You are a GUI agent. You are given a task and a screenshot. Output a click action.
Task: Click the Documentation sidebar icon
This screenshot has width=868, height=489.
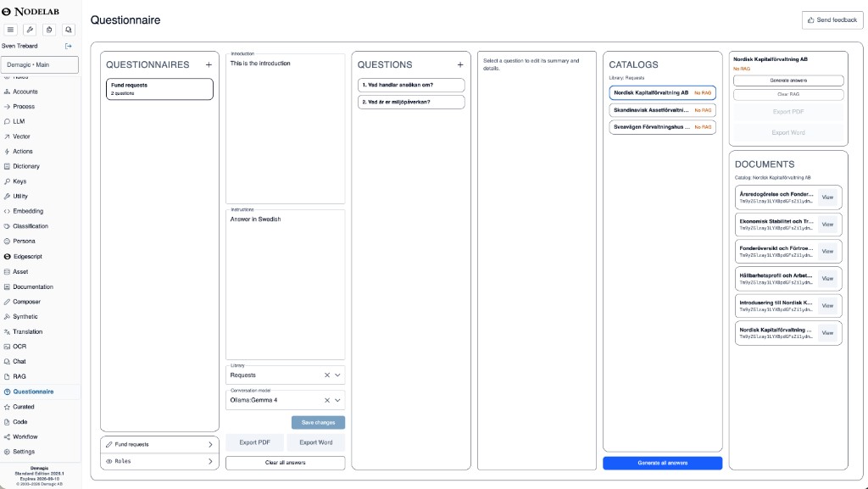[7, 287]
